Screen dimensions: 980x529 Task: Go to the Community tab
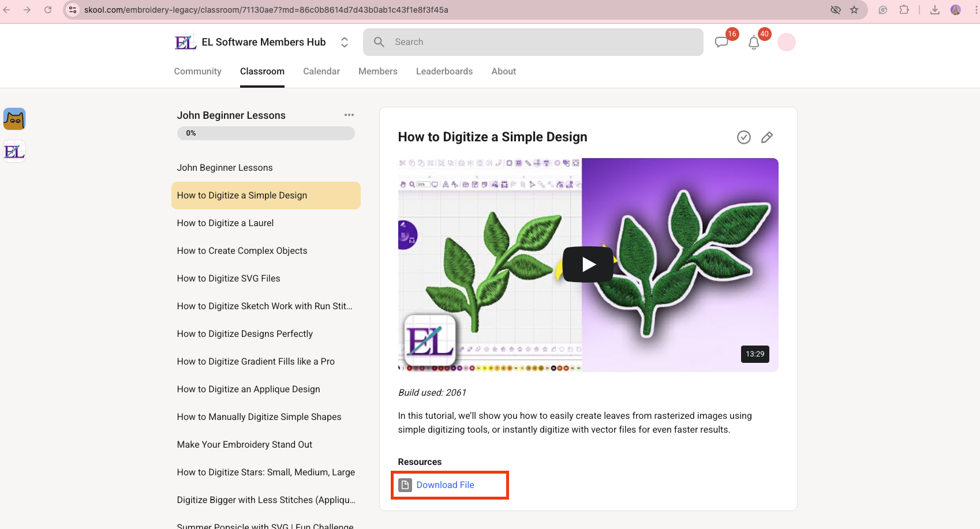pyautogui.click(x=198, y=72)
